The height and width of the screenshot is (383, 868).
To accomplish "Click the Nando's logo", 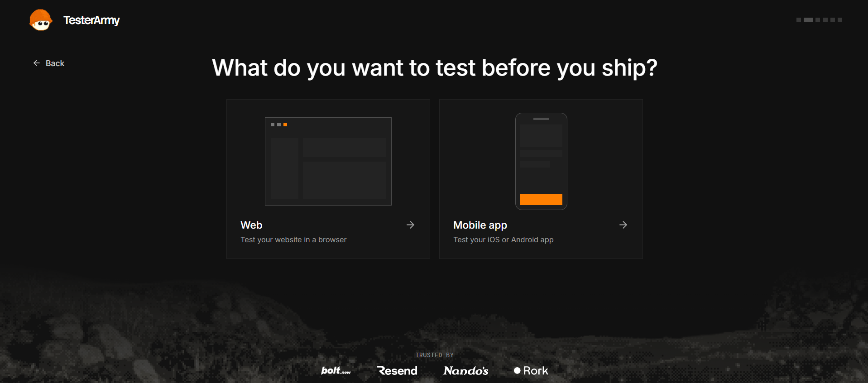I will 466,371.
